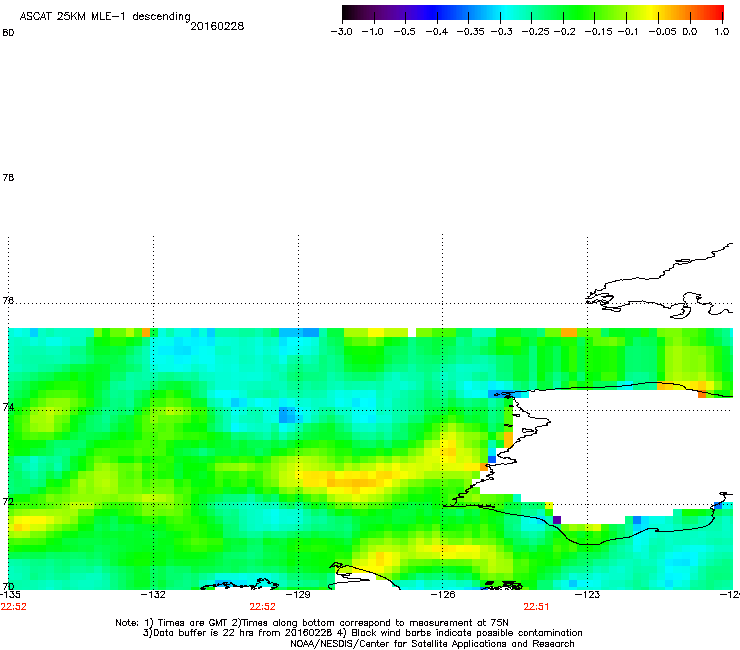The width and height of the screenshot is (740, 650).
Task: Select the 0.0 scale label
Action: 690,32
